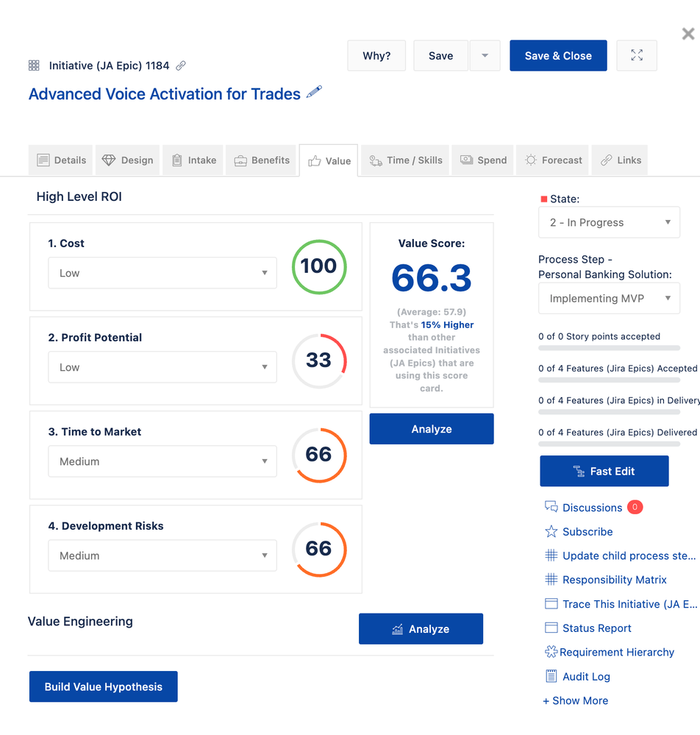The image size is (700, 735).
Task: Click the Features Delivered progress bar
Action: pos(609,444)
